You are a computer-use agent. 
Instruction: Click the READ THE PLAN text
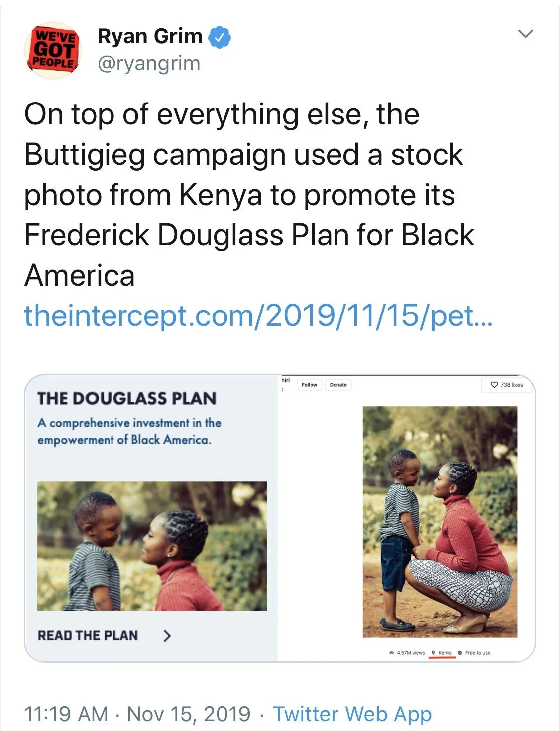88,635
